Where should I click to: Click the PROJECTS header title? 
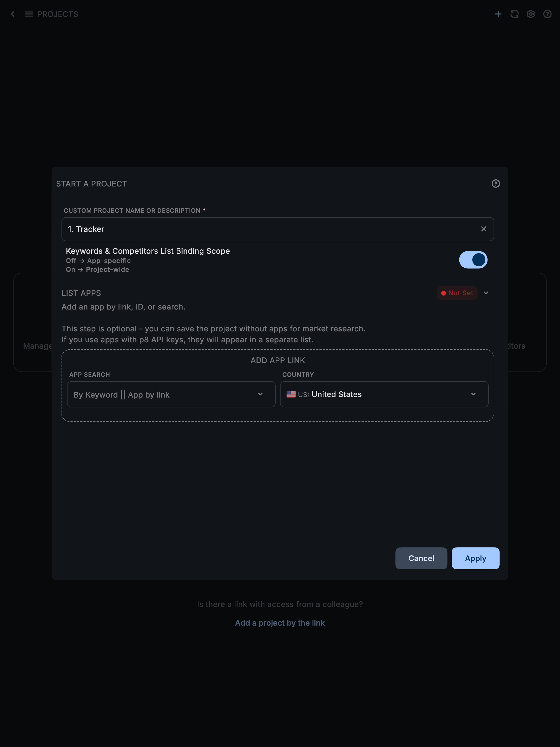tap(58, 14)
